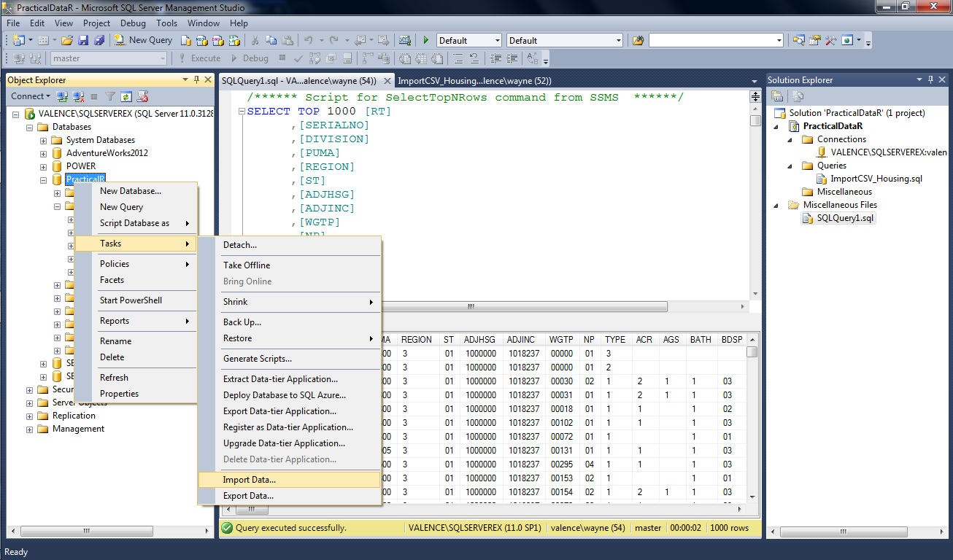Expand the Replication node

point(30,416)
